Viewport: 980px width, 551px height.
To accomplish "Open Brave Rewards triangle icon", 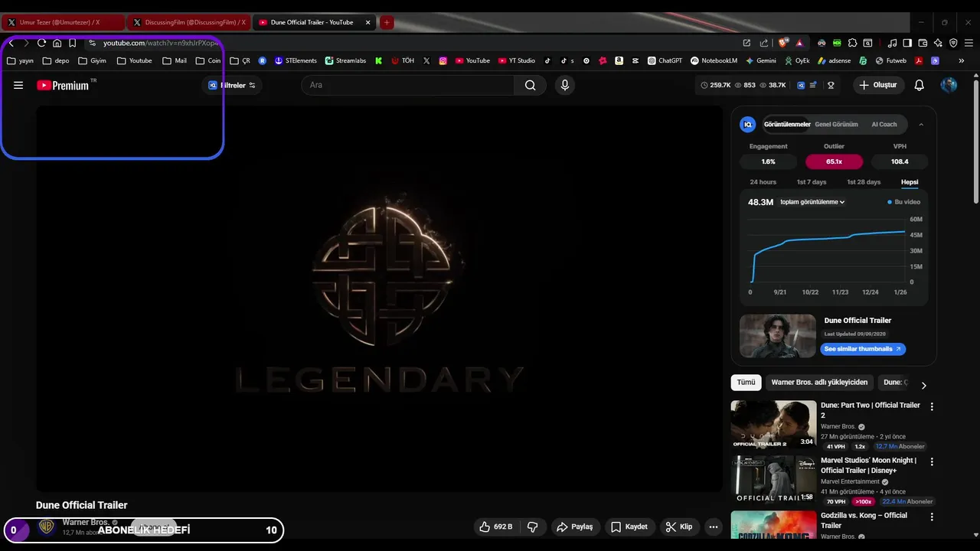I will 799,43.
